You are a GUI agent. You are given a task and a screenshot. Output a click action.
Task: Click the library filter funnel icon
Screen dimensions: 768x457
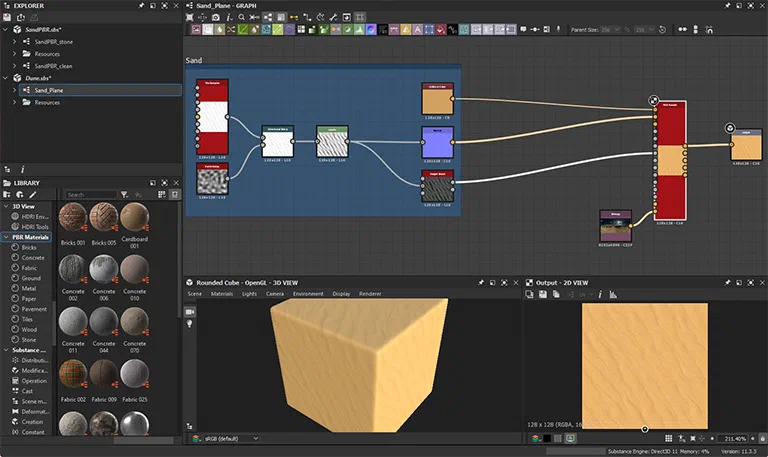coord(124,194)
